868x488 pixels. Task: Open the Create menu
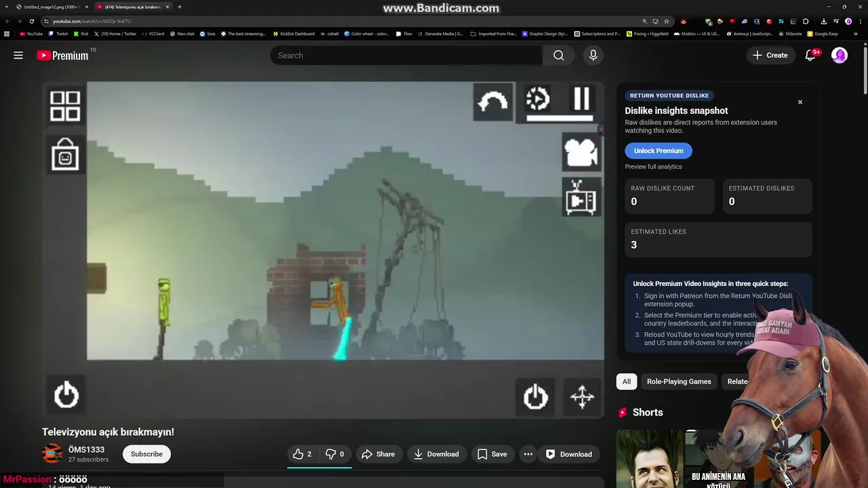click(x=770, y=56)
